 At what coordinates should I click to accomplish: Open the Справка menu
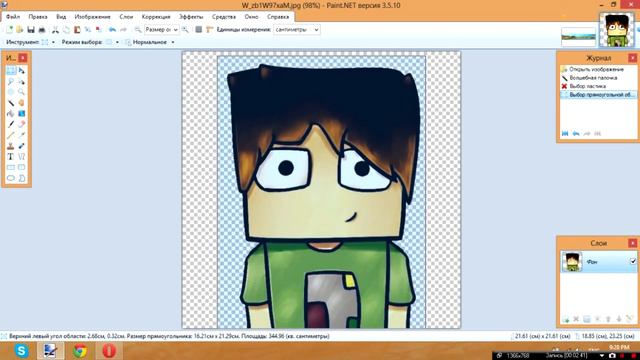pyautogui.click(x=278, y=17)
